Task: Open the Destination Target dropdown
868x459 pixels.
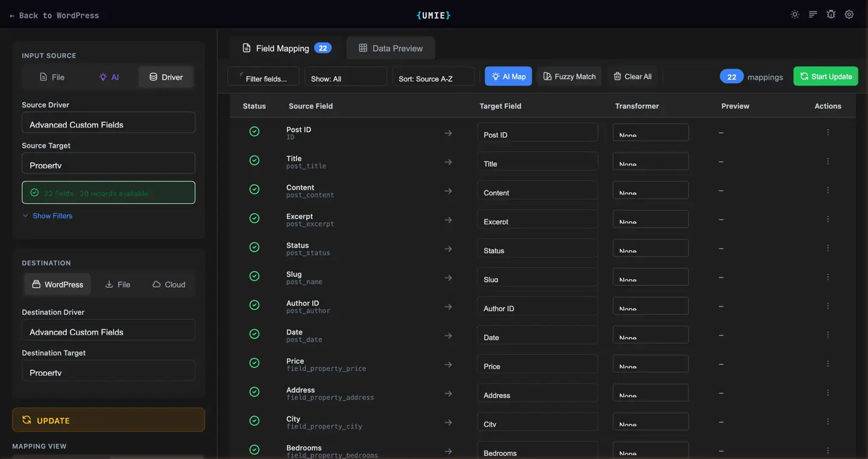Action: [x=108, y=371]
